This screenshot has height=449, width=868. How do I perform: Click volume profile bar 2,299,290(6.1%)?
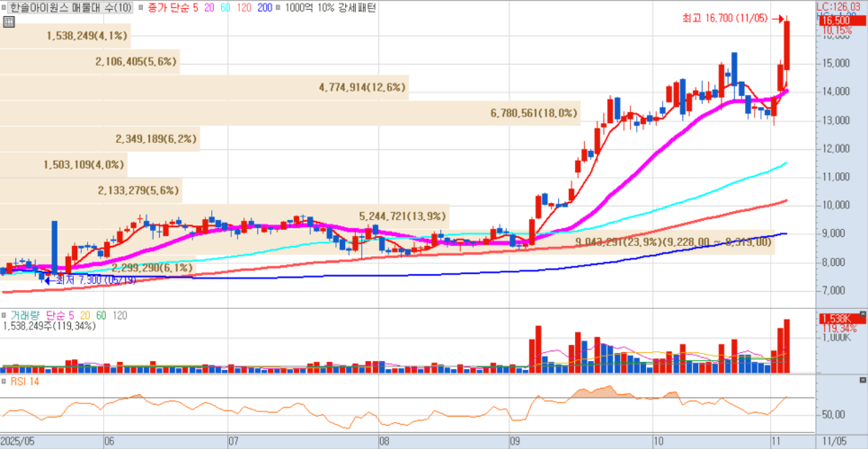[97, 268]
